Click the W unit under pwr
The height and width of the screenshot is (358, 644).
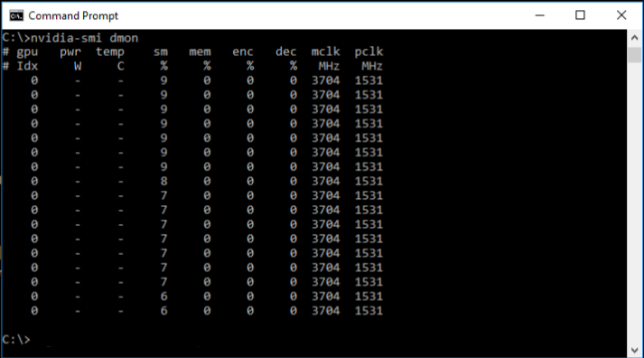(x=78, y=66)
